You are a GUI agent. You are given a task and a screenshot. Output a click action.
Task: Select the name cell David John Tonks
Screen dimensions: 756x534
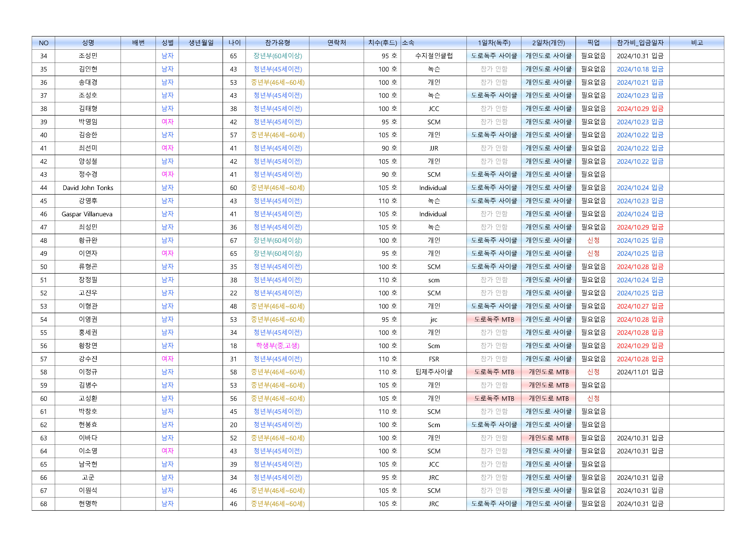tap(88, 188)
